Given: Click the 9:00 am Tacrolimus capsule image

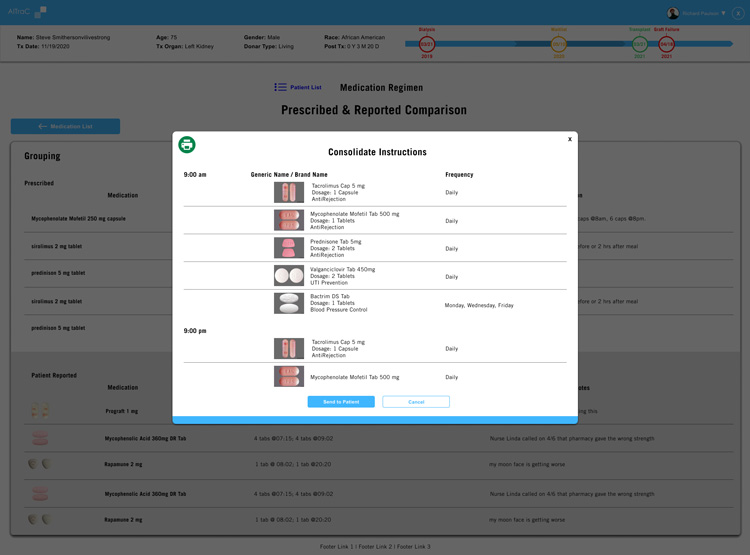Looking at the screenshot, I should tap(289, 192).
